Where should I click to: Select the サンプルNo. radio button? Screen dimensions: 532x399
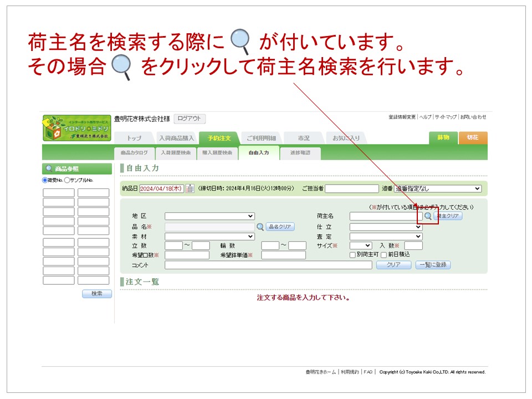[67, 180]
